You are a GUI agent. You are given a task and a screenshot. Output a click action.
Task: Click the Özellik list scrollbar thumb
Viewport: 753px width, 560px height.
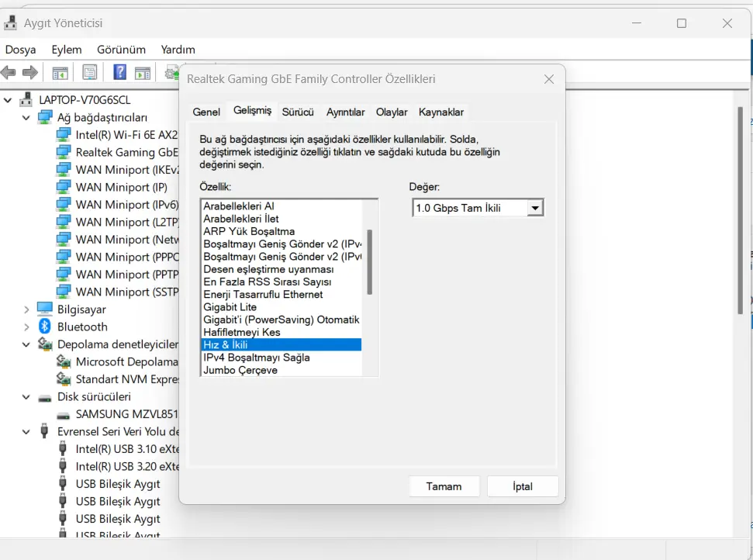[369, 261]
